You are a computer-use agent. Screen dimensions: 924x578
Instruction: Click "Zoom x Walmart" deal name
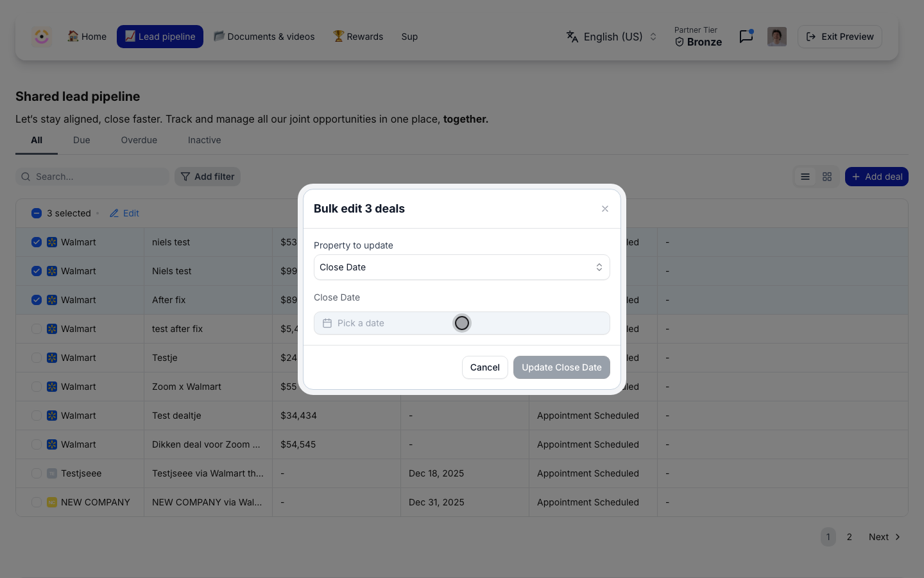[x=187, y=387]
